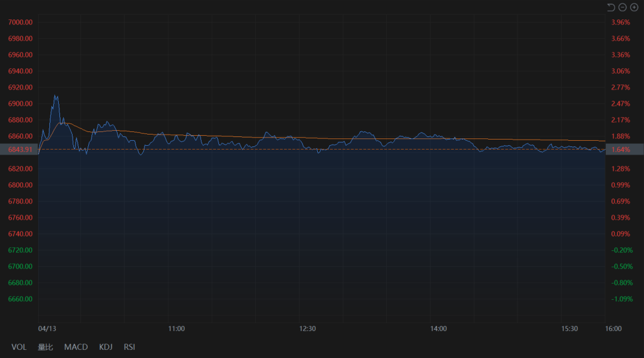Click the 04/13 date label
The height and width of the screenshot is (358, 644).
tap(47, 329)
